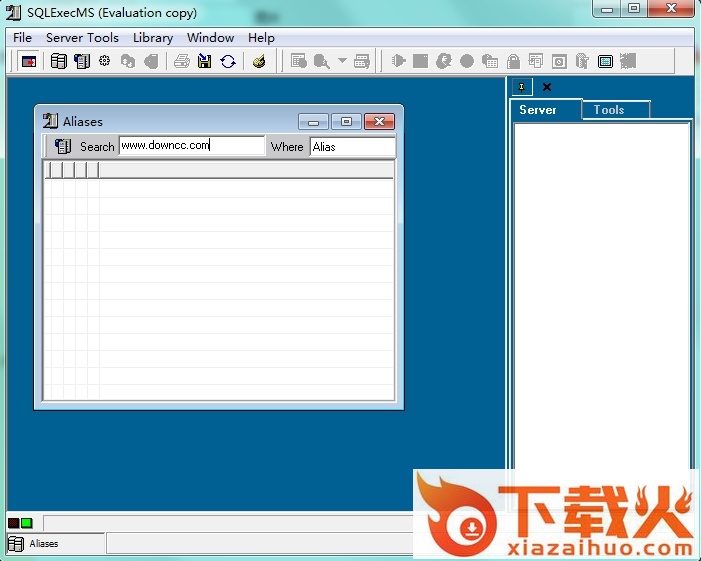Click the greyed cascading windows icon
The height and width of the screenshot is (561, 701).
pos(536,61)
